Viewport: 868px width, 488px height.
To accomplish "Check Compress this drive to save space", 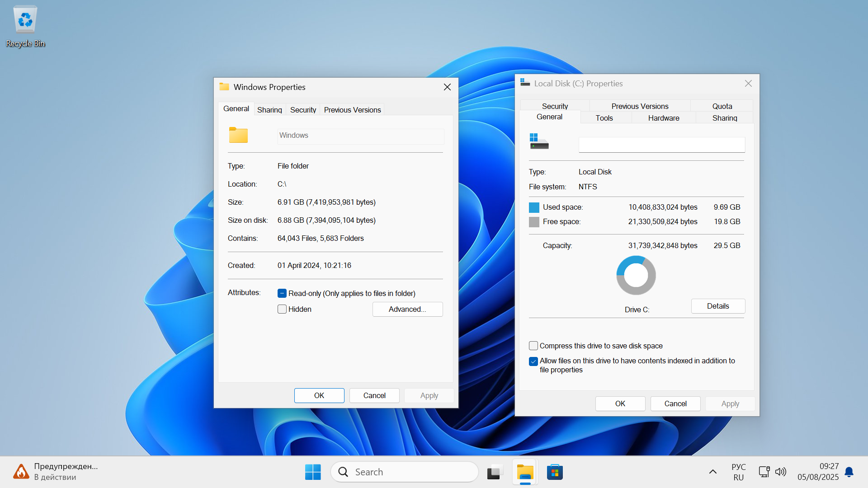I will (533, 346).
